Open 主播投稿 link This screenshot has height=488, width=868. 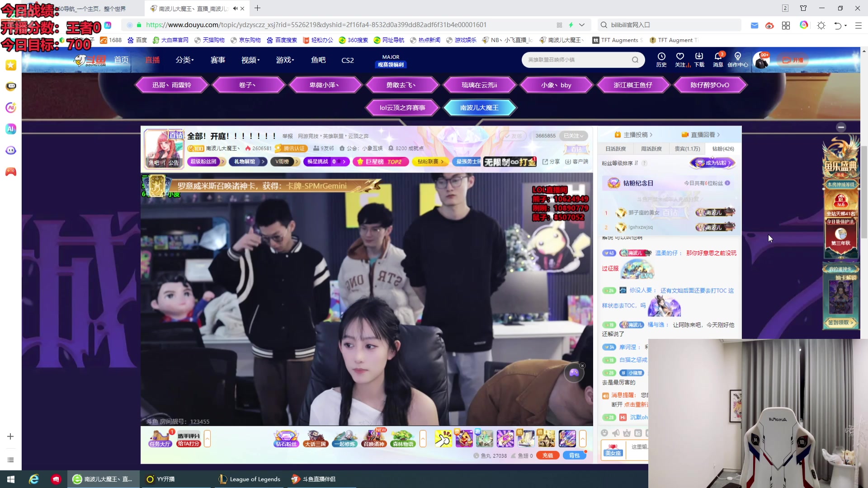point(633,135)
